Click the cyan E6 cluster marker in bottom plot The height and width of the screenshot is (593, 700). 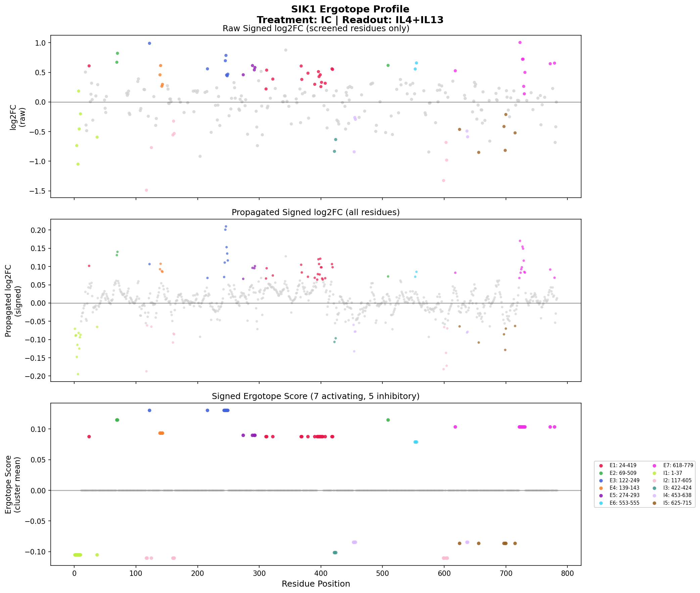[416, 442]
